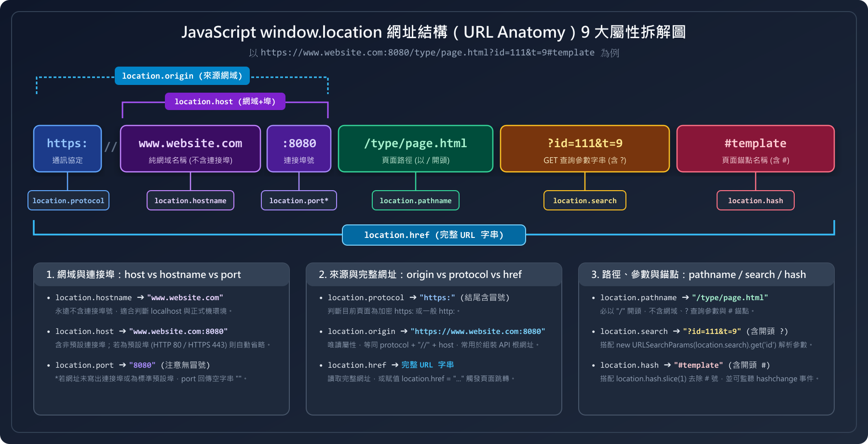Click the 完整 URL 字串 href value

pos(428,365)
